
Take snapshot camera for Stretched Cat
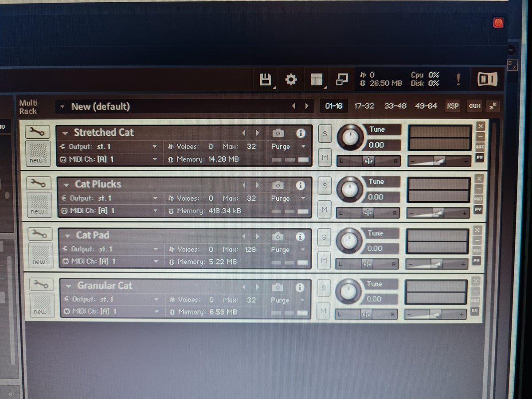click(x=278, y=133)
